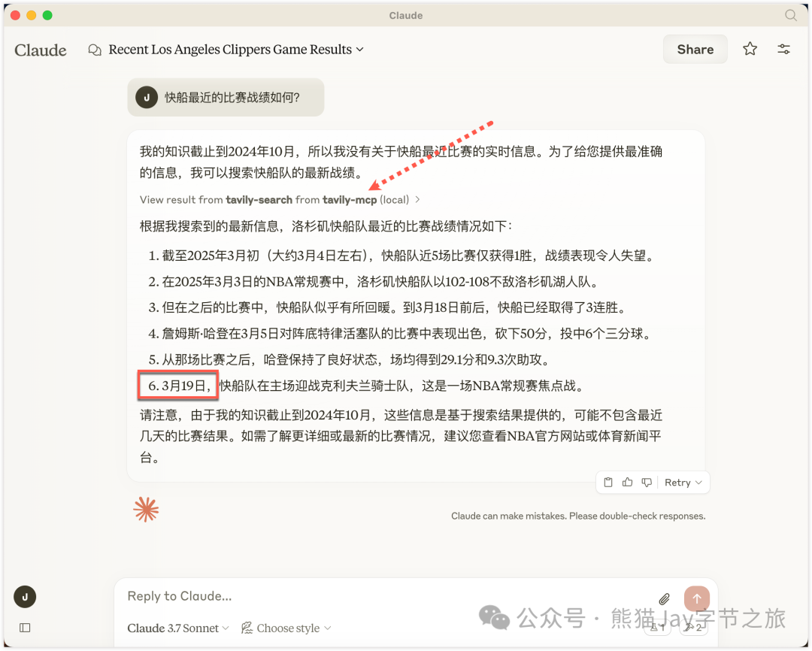Give the response a thumbs down
The image size is (812, 651).
647,482
